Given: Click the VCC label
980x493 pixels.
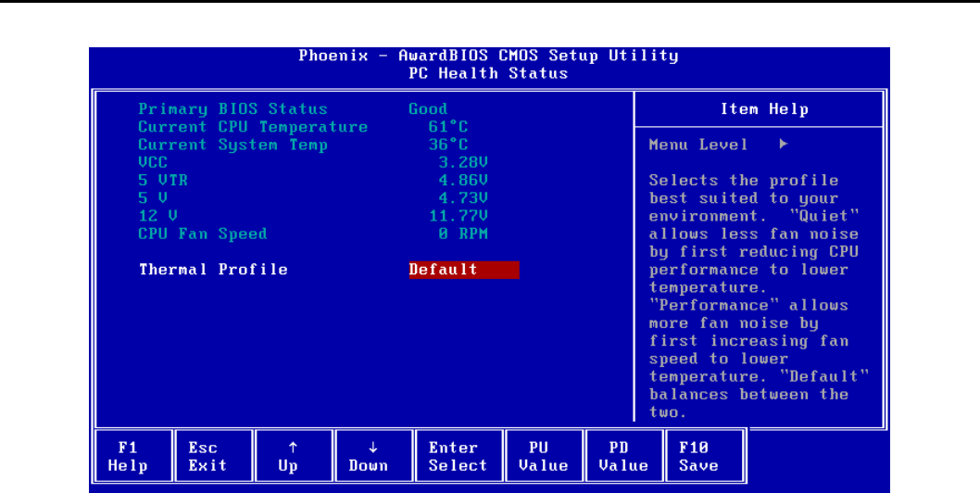Looking at the screenshot, I should pyautogui.click(x=153, y=163).
